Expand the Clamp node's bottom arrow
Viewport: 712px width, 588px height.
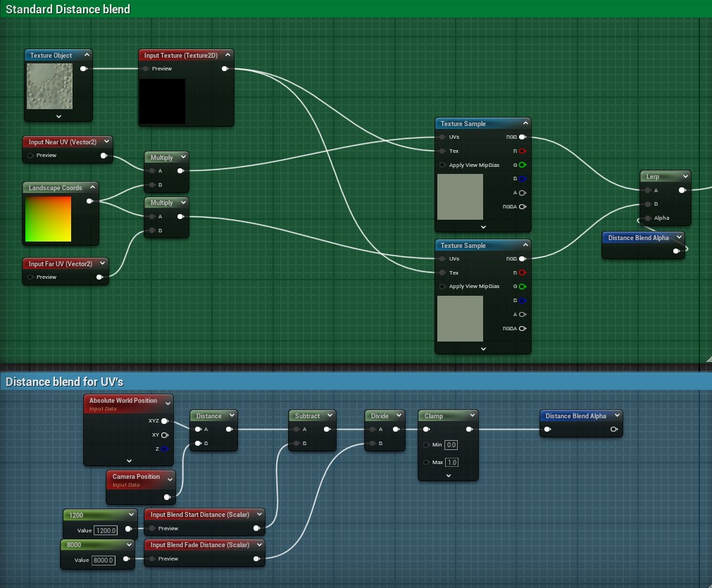(448, 475)
